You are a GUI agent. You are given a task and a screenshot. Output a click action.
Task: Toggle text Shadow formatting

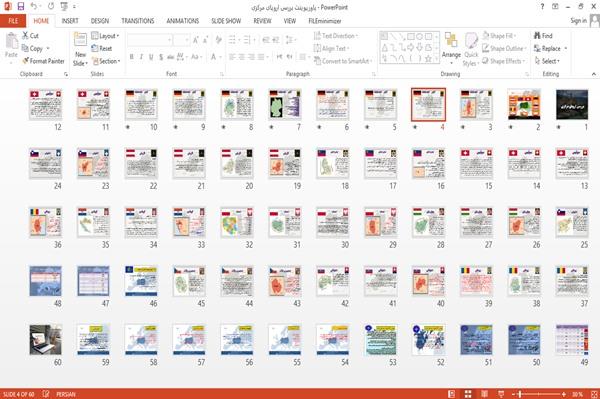[x=161, y=57]
